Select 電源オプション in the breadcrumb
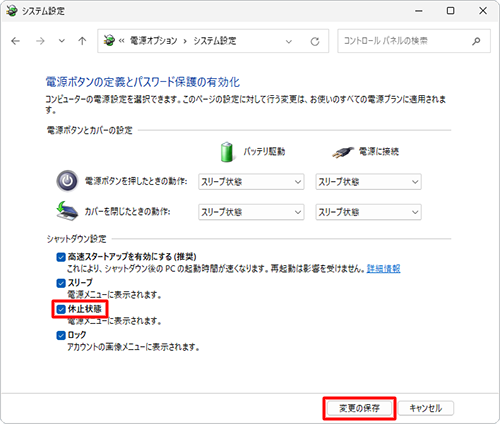This screenshot has width=500, height=424. coord(153,41)
